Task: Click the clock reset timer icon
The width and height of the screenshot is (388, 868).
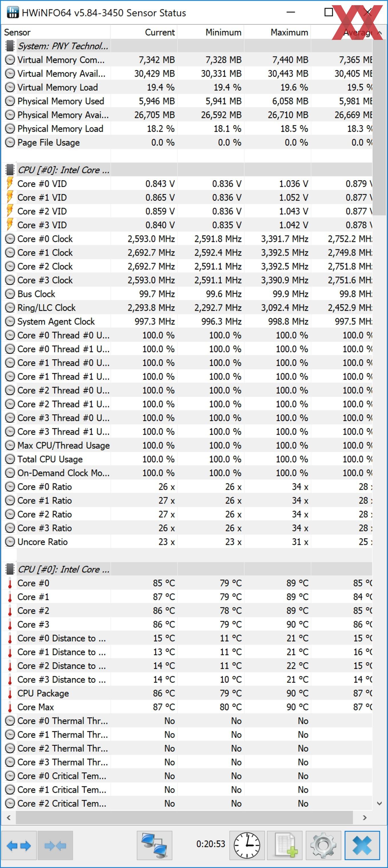Action: click(247, 845)
